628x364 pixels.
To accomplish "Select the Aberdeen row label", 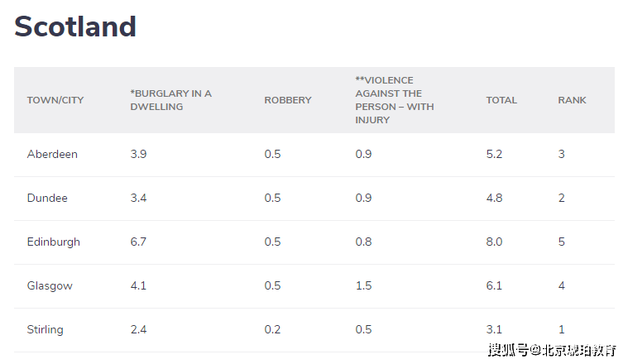I will tap(52, 155).
